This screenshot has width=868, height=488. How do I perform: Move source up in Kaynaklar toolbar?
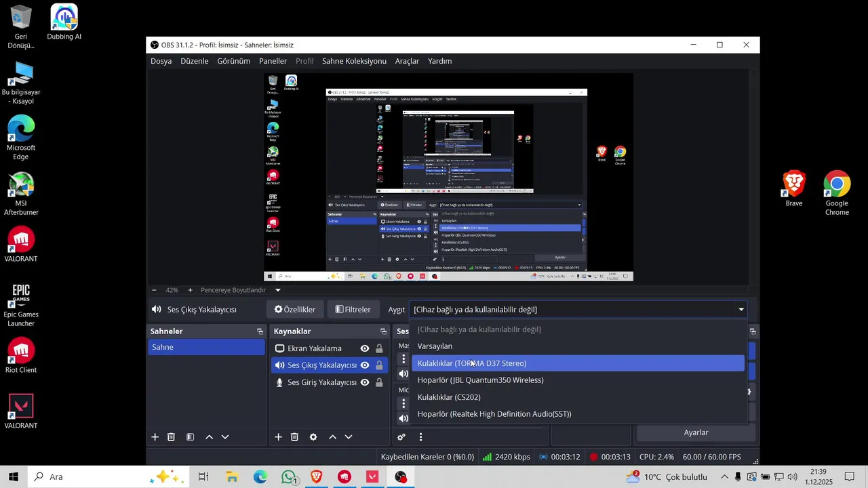coord(332,437)
